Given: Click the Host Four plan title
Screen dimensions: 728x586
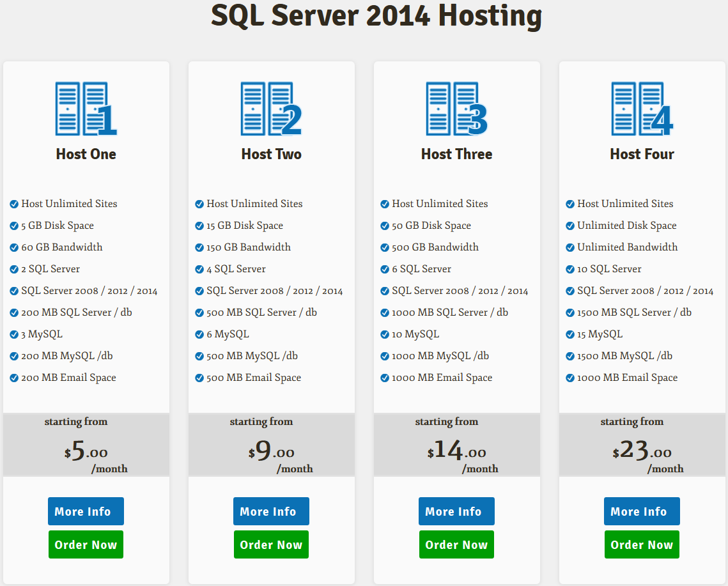Looking at the screenshot, I should [x=642, y=154].
